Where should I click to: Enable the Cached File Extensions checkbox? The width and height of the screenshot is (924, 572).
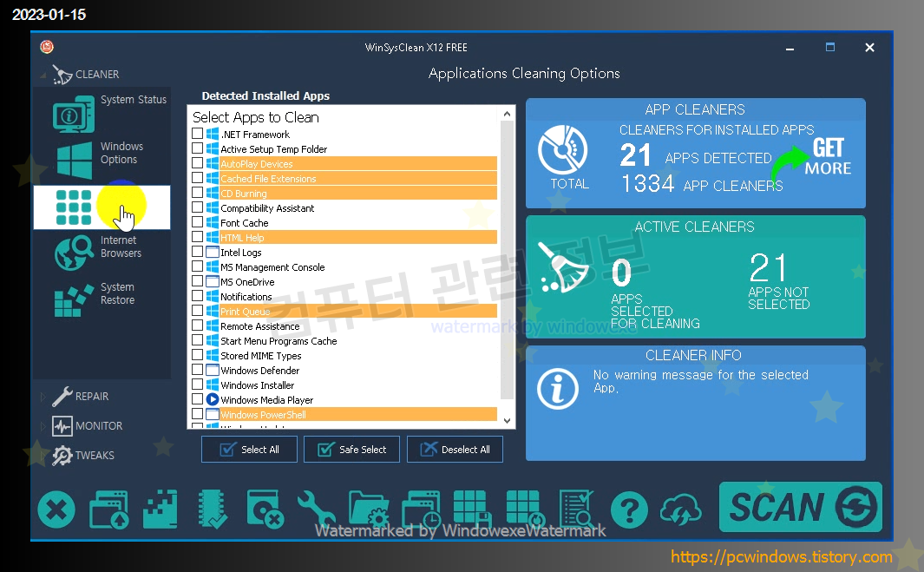(198, 177)
